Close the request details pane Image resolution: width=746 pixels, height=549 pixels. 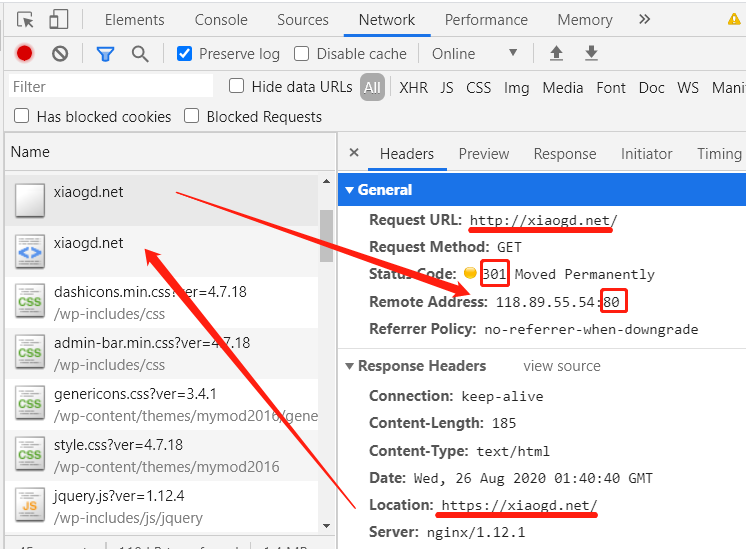(x=354, y=153)
